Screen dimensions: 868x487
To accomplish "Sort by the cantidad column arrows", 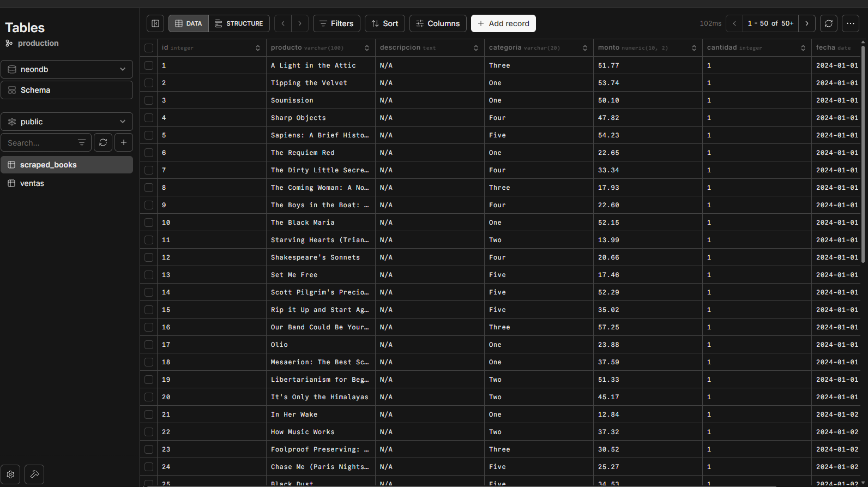I will 803,48.
